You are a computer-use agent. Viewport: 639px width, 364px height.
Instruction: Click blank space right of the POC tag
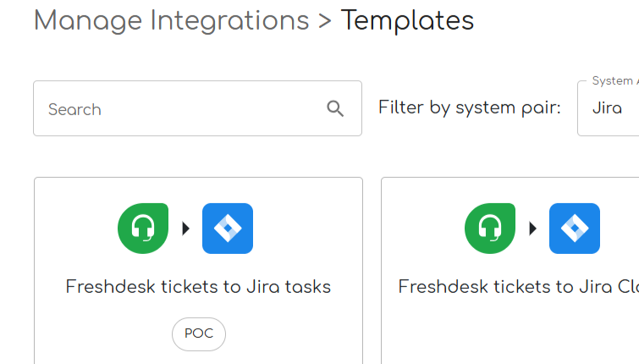point(288,334)
